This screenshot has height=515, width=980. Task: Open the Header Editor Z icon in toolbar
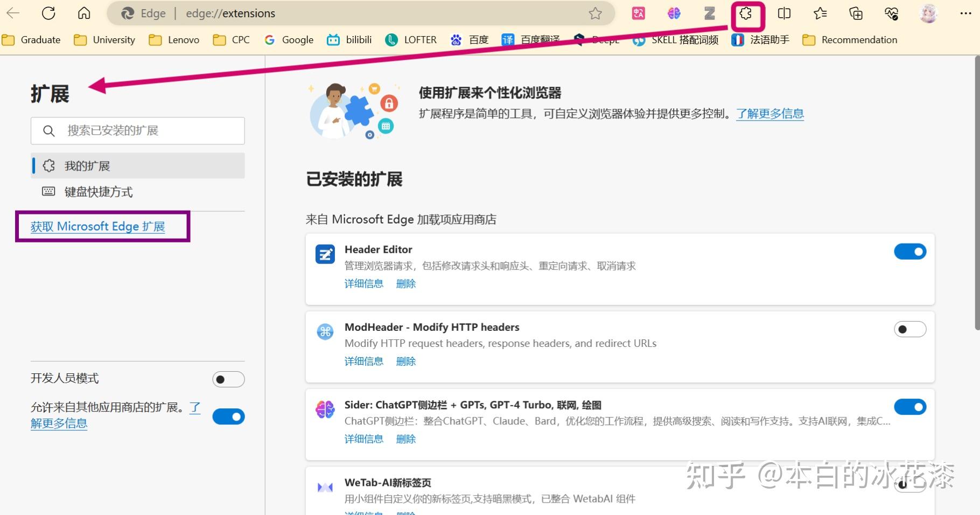point(710,13)
